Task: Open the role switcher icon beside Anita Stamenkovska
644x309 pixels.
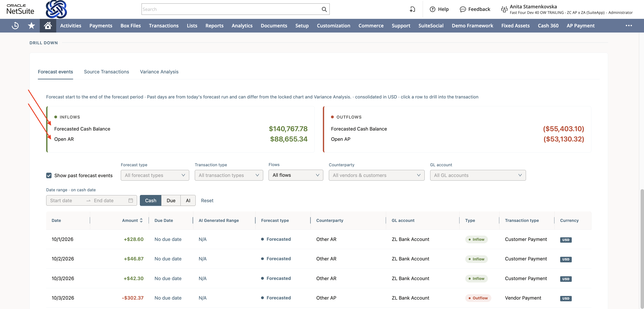Action: pyautogui.click(x=504, y=9)
